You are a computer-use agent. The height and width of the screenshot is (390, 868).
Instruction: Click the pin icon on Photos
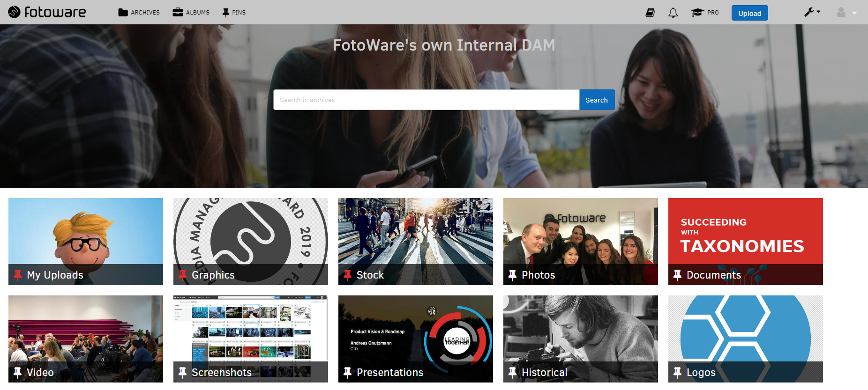coord(513,275)
